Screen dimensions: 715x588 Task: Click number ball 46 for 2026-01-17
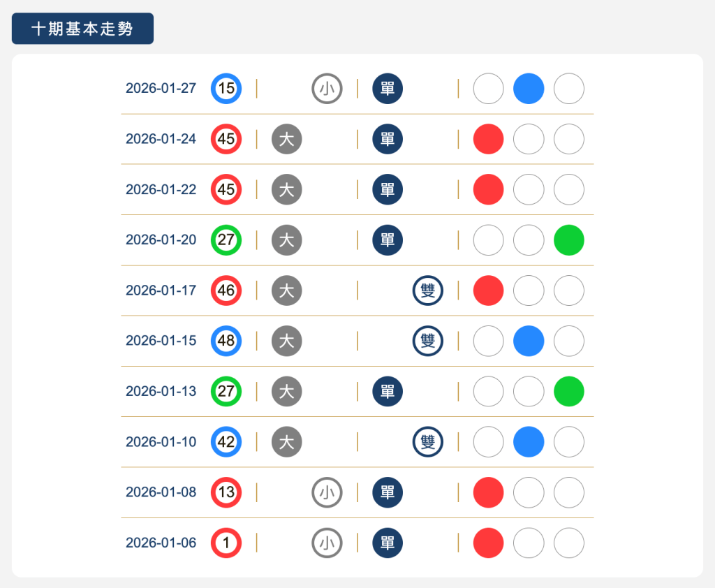[x=226, y=291]
